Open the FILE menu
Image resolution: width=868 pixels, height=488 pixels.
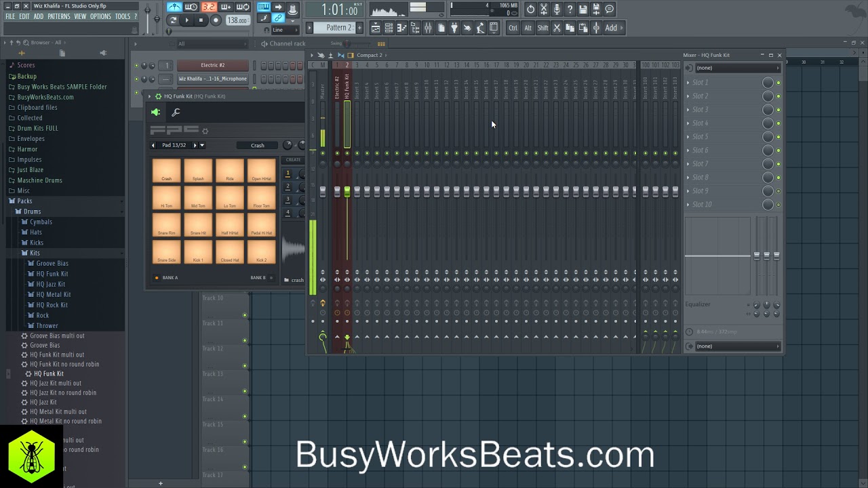(x=10, y=16)
